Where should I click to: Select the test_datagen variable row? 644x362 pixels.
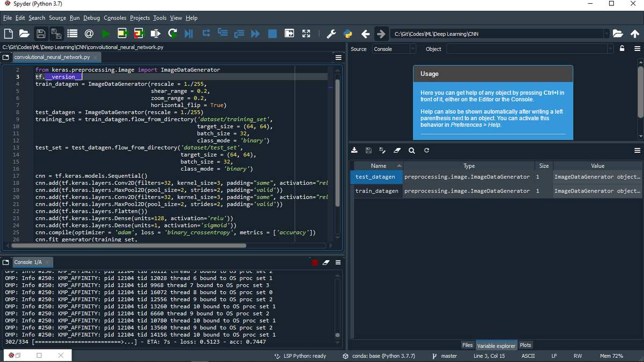496,176
